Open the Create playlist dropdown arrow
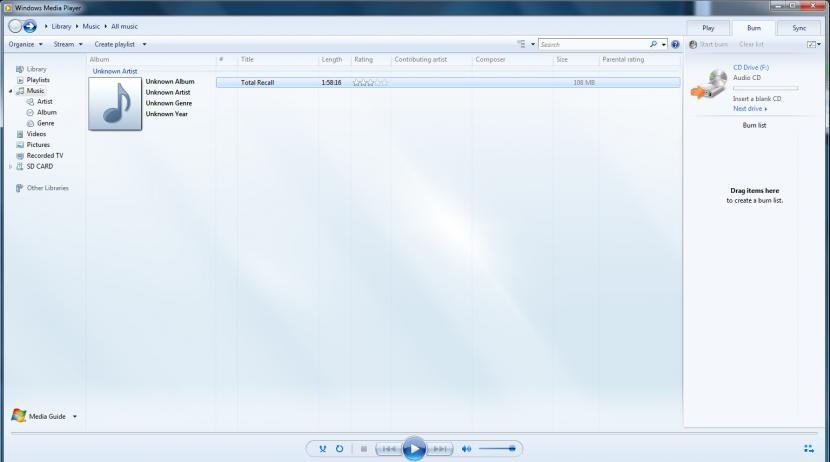Image resolution: width=830 pixels, height=462 pixels. coord(144,44)
